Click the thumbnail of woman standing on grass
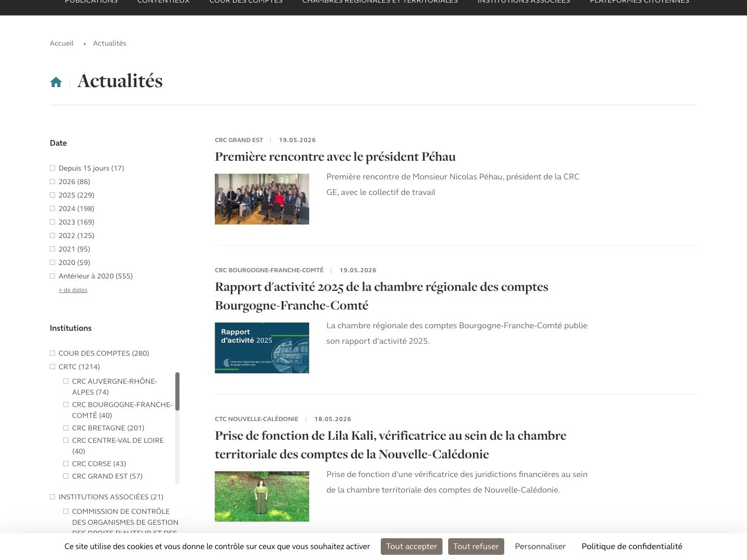This screenshot has height=560, width=747. coord(262,496)
